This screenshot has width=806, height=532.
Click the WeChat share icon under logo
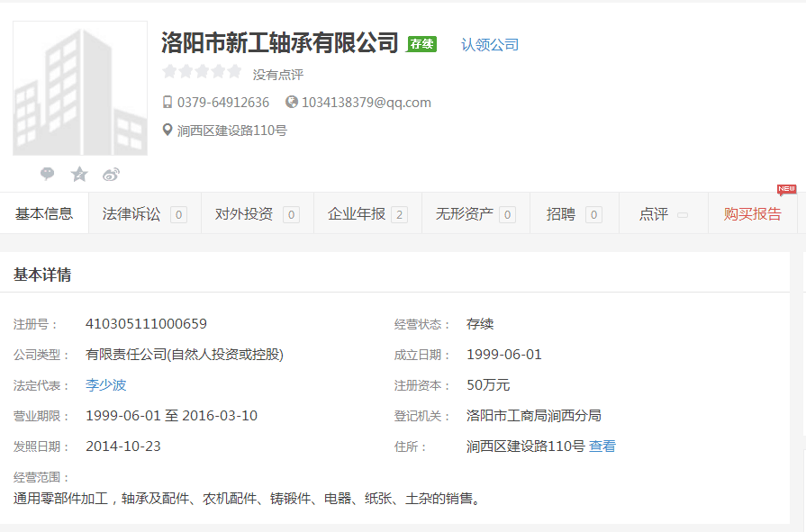point(48,174)
